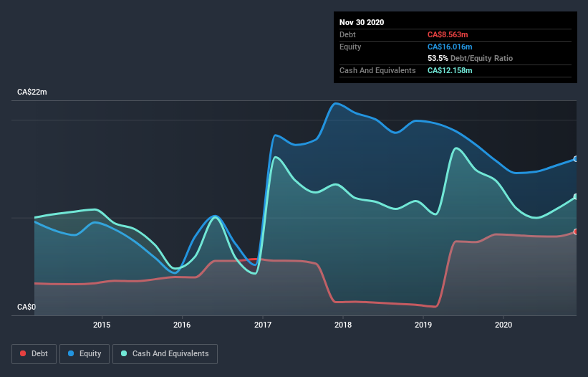Click the 2019 axis label
The width and height of the screenshot is (588, 377).
(423, 325)
